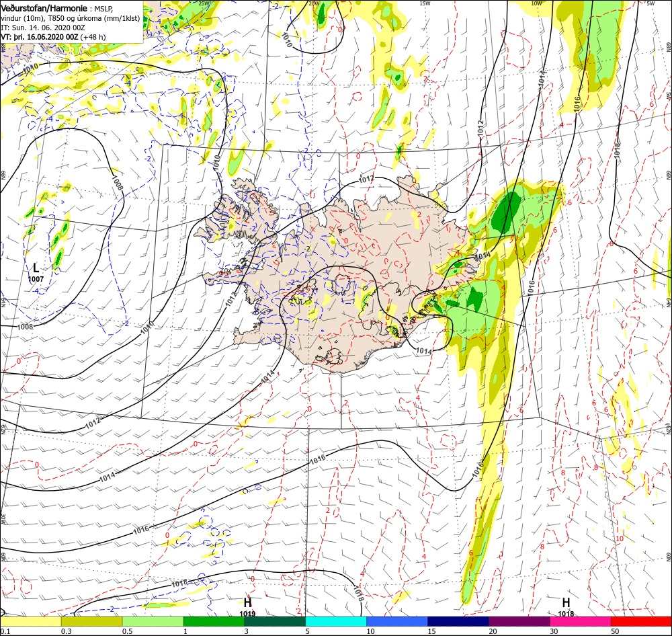Click the red 50 mm legend swatch

pyautogui.click(x=642, y=621)
